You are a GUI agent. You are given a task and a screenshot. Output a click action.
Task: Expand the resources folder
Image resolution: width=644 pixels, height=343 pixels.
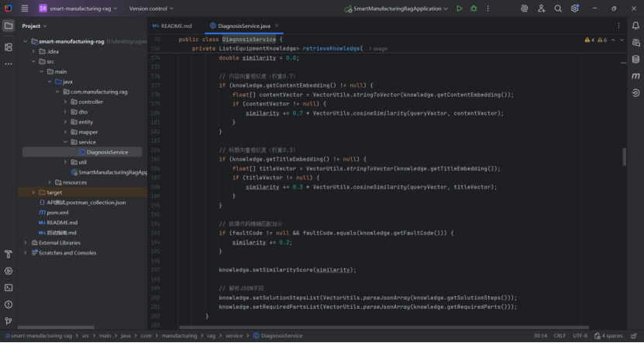tap(50, 182)
